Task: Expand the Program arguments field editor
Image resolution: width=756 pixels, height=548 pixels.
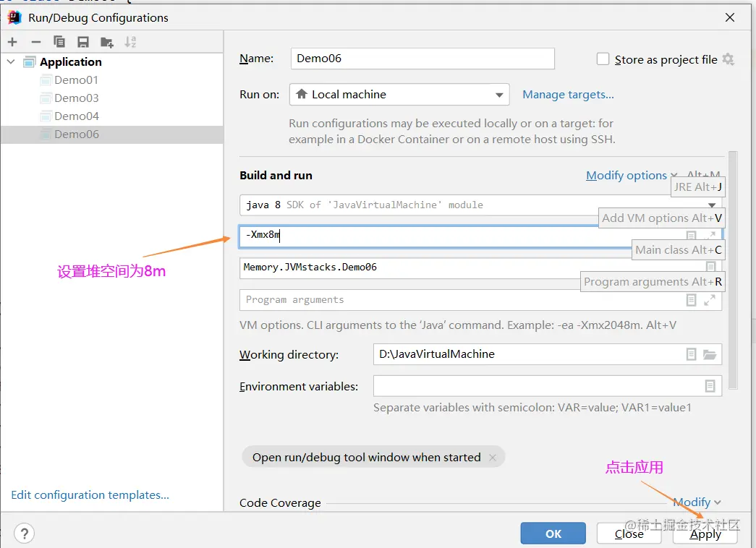Action: [x=709, y=300]
